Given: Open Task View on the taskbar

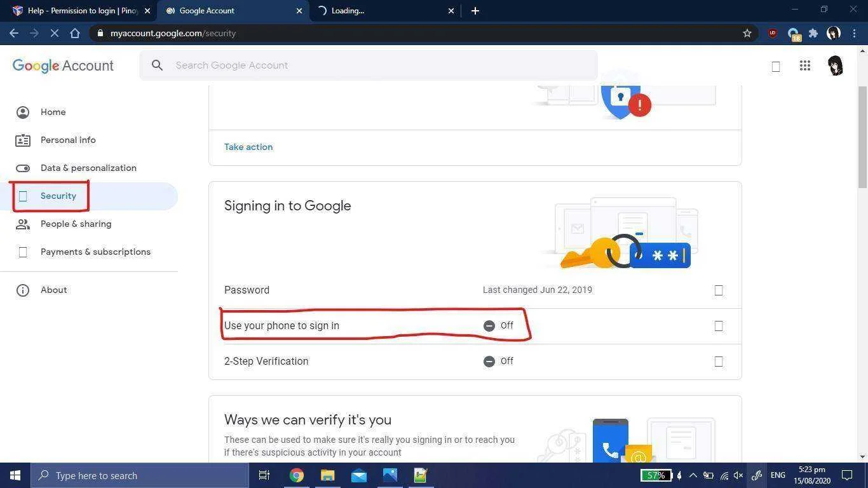Looking at the screenshot, I should 264,475.
